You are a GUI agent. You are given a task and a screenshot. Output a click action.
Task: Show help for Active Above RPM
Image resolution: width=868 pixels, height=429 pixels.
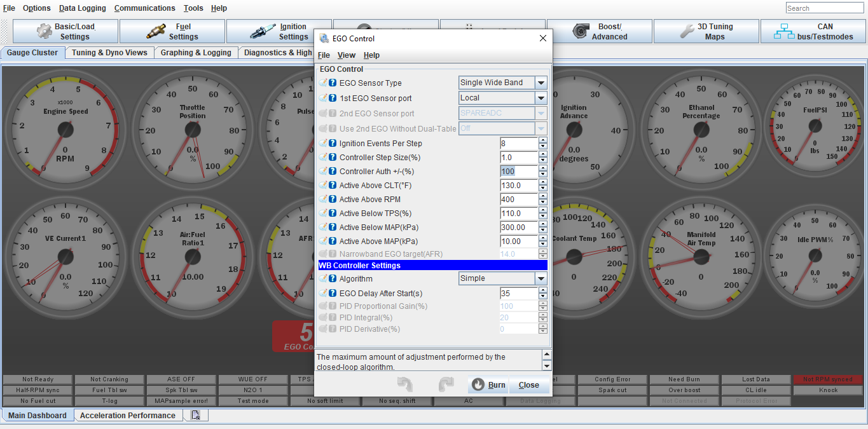click(x=333, y=200)
